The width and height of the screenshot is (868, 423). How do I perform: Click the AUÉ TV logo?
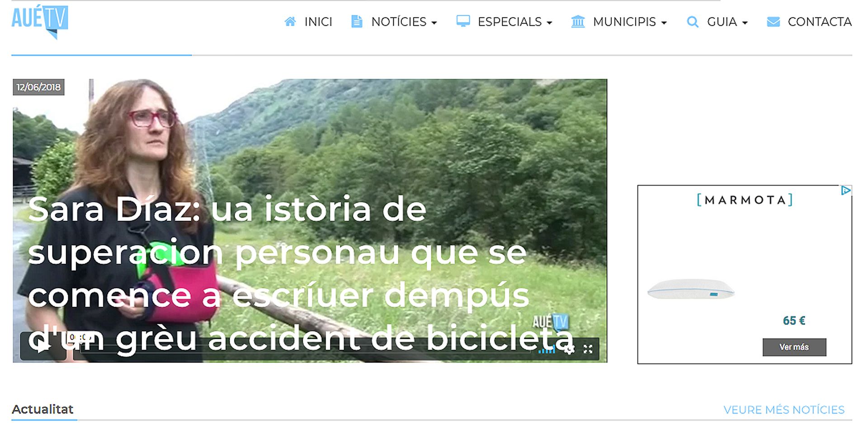(x=40, y=21)
